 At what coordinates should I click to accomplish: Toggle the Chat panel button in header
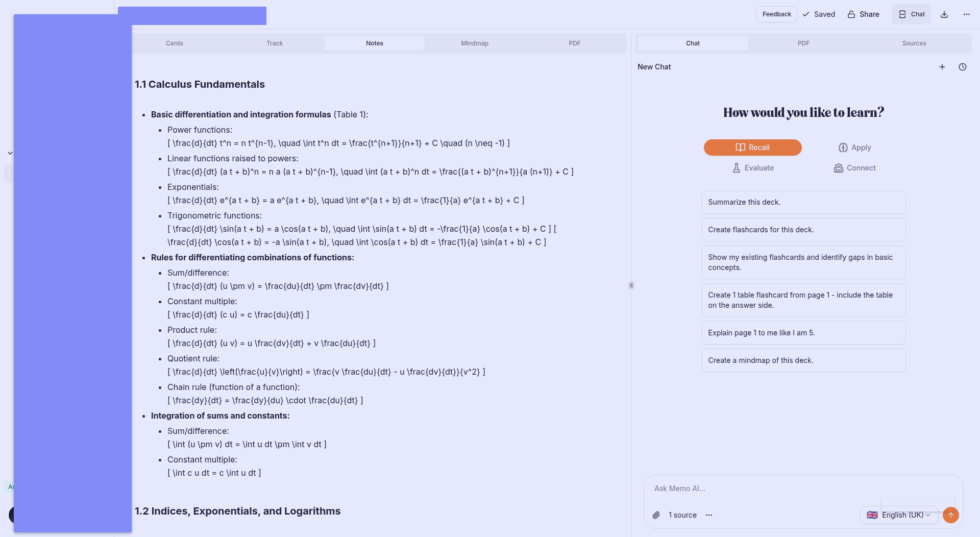[911, 14]
